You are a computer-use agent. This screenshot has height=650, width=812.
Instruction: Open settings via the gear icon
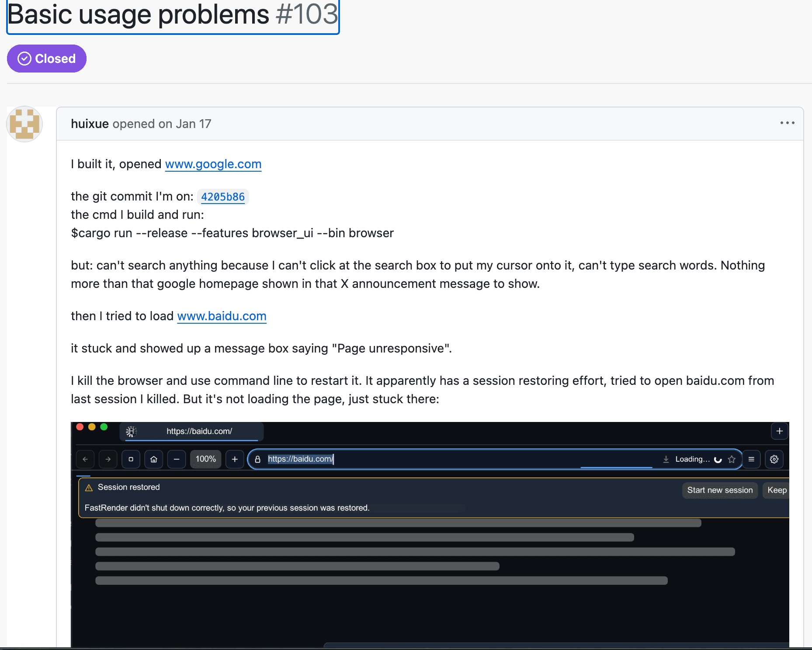click(774, 459)
